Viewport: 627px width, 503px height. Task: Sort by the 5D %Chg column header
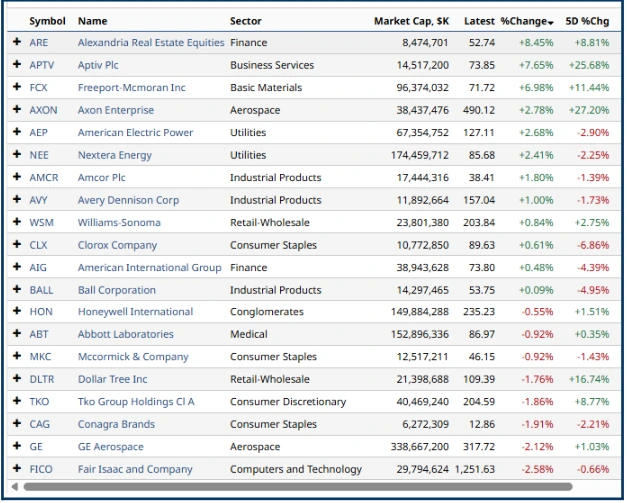point(587,21)
